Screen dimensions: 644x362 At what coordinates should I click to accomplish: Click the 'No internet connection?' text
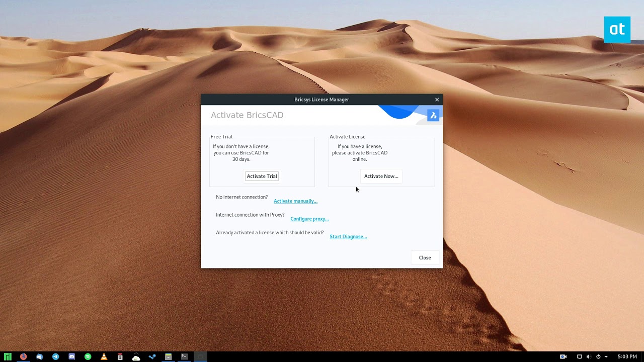click(x=242, y=197)
